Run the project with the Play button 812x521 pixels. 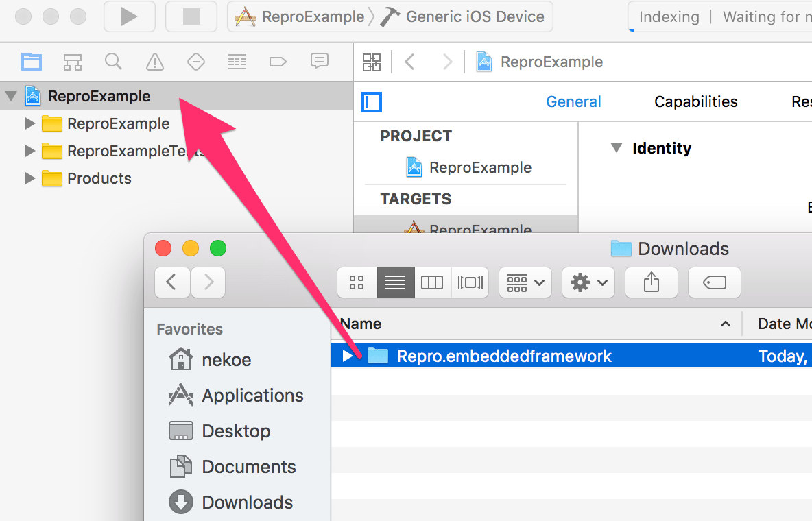130,16
